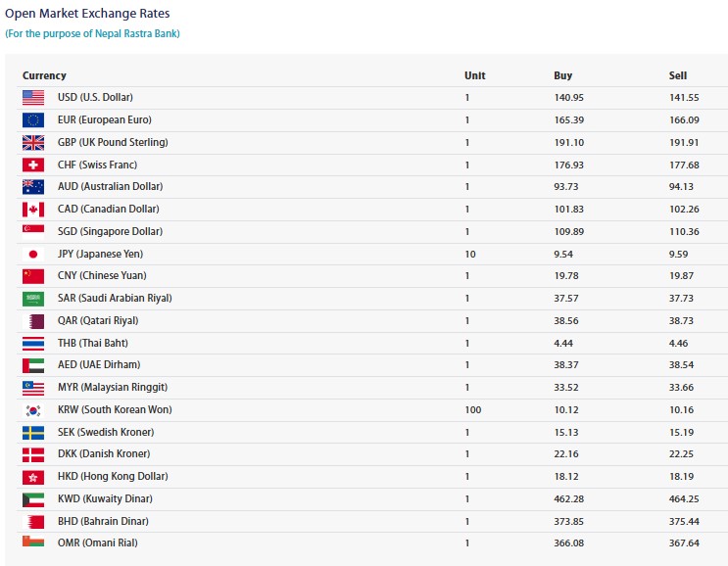The height and width of the screenshot is (566, 728).
Task: Click the Australian flag icon
Action: tap(33, 187)
